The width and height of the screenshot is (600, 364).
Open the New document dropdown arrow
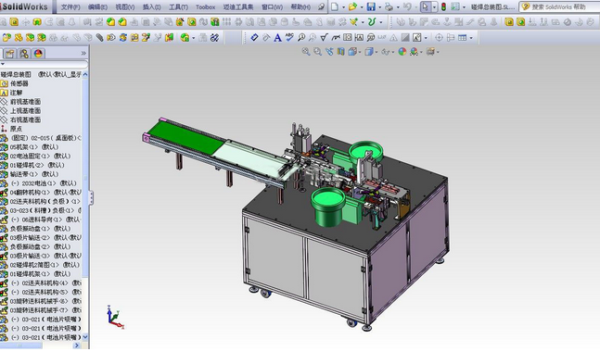click(343, 6)
